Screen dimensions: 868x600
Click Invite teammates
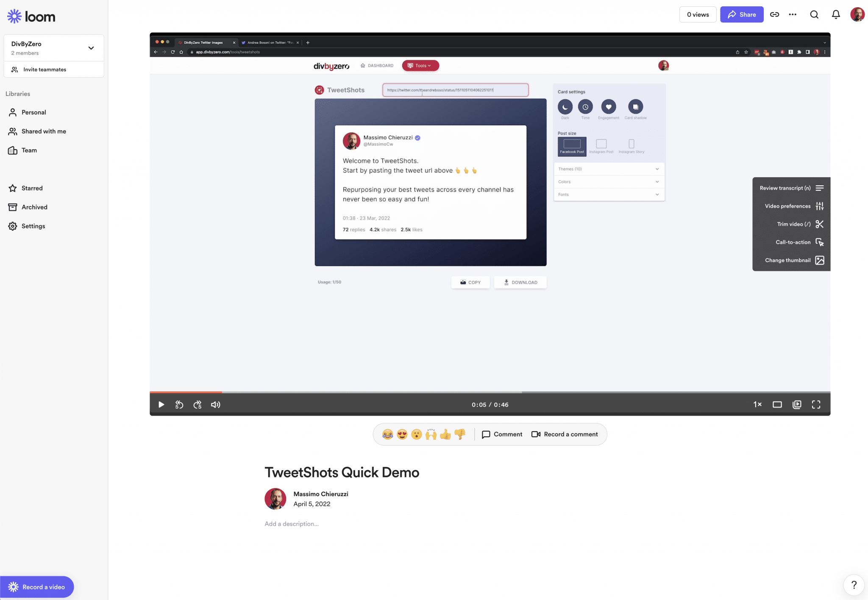tap(54, 70)
